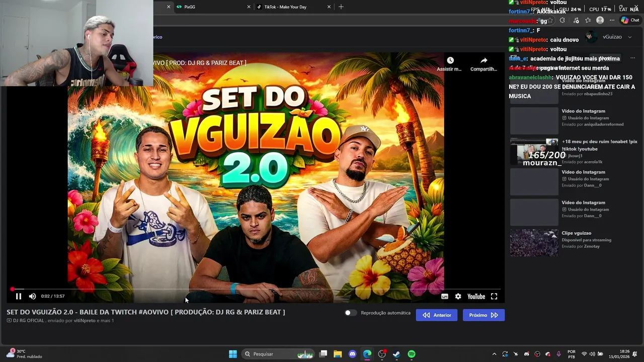Click the Pesquisar taskbar search box

279,354
